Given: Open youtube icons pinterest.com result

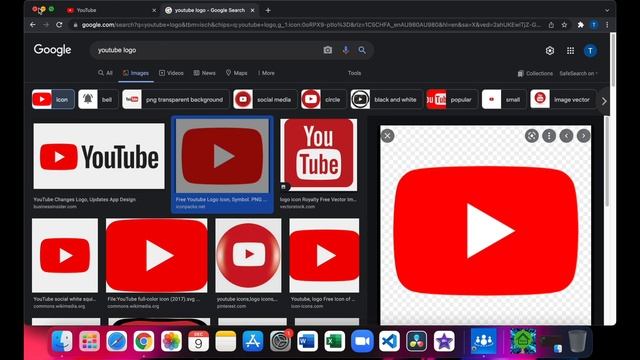Looking at the screenshot, I should (x=248, y=255).
